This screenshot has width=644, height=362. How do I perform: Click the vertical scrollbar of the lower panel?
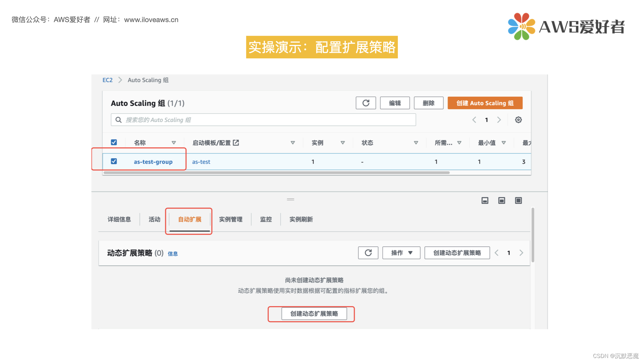[x=533, y=235]
